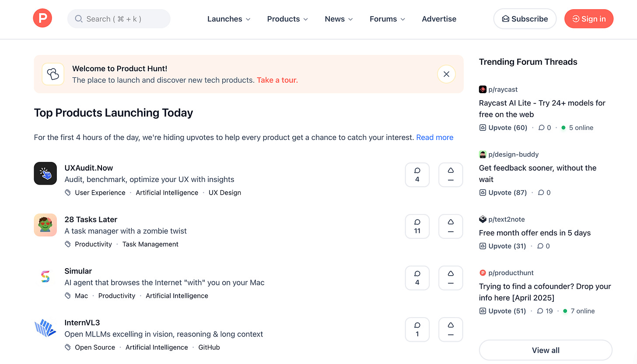Click the Sign in button
637x364 pixels.
(x=589, y=19)
